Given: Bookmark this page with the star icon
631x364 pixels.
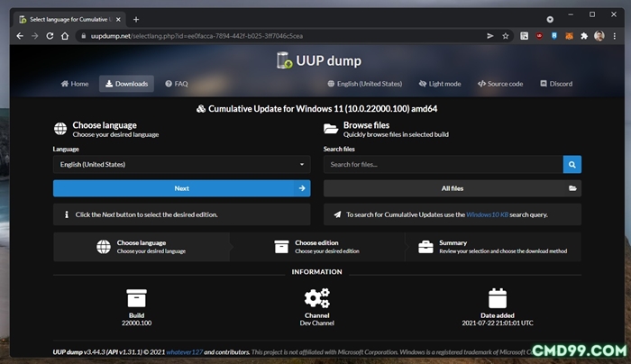Looking at the screenshot, I should pos(506,36).
